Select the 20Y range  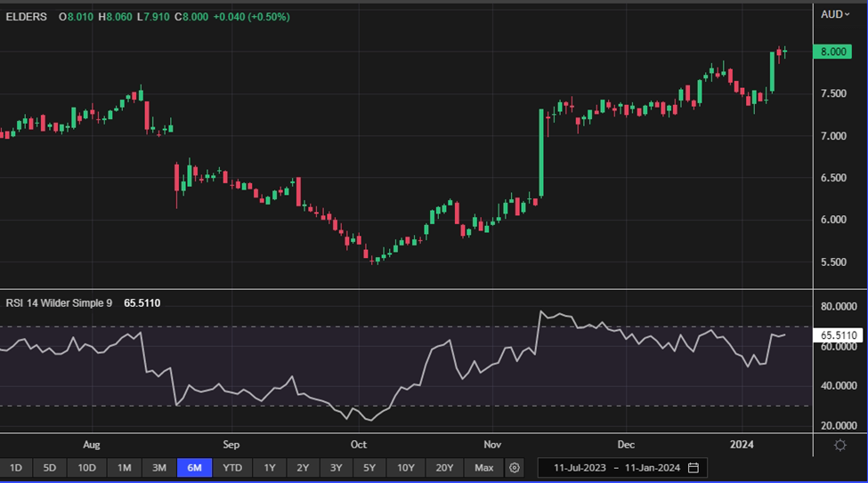(x=444, y=468)
